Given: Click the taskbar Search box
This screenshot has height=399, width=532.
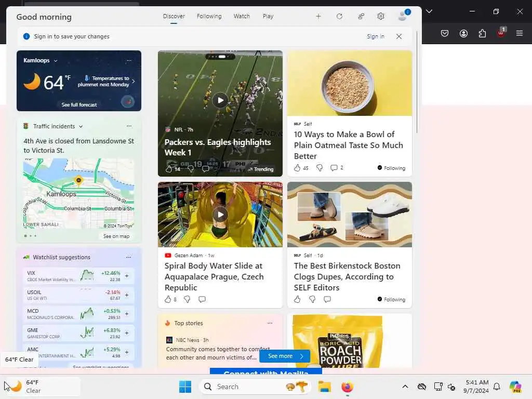Looking at the screenshot, I should 255,387.
